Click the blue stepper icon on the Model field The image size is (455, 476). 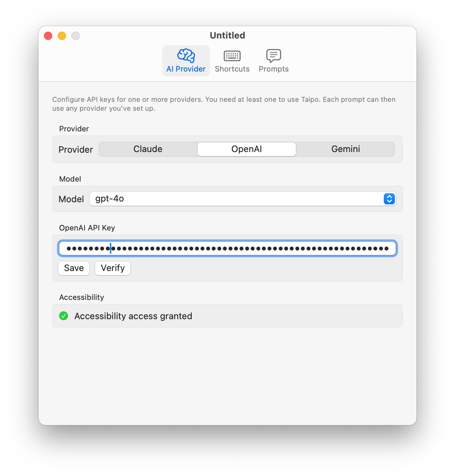tap(389, 199)
